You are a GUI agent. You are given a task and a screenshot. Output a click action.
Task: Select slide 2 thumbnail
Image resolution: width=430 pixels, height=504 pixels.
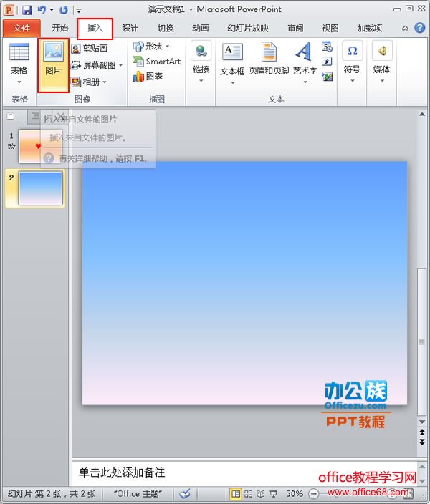click(x=41, y=188)
